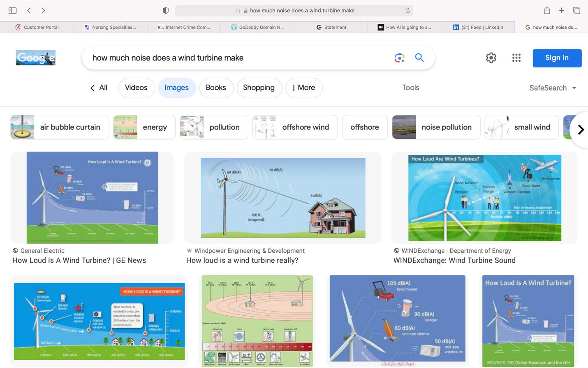Click the blue magnifier search icon
Screen dimensions: 588x368
[x=419, y=58]
